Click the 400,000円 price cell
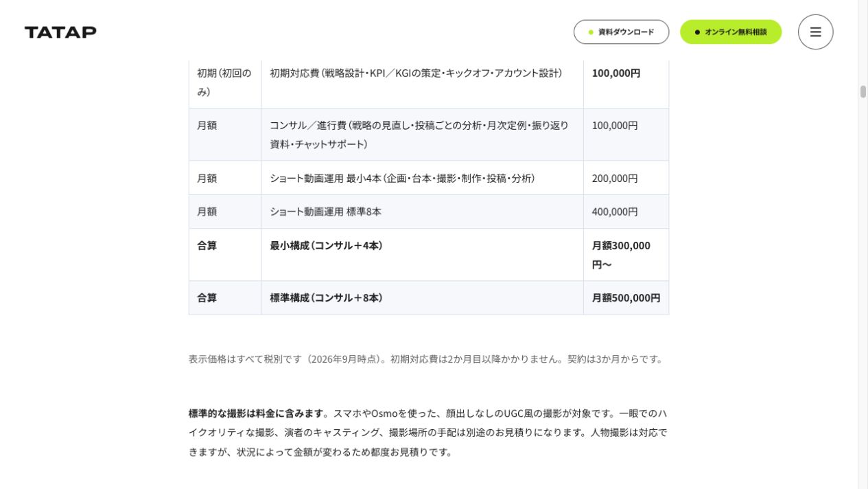 626,212
